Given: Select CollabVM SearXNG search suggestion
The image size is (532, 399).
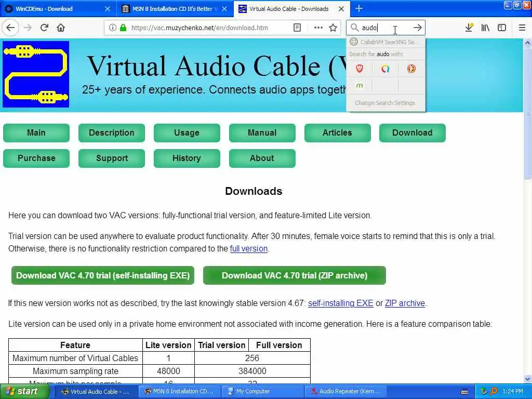Looking at the screenshot, I should (x=385, y=42).
